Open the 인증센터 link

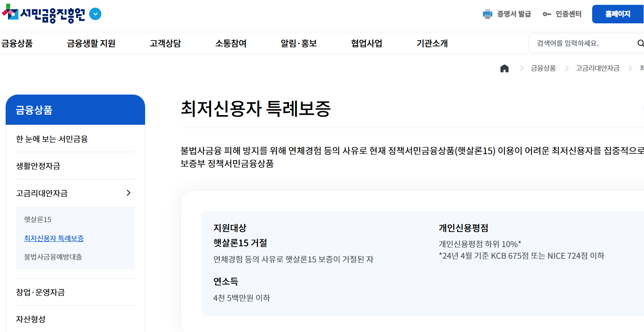[x=568, y=14]
